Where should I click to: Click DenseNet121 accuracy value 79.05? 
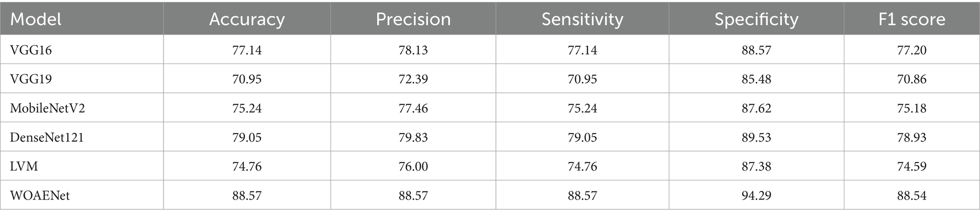click(247, 137)
